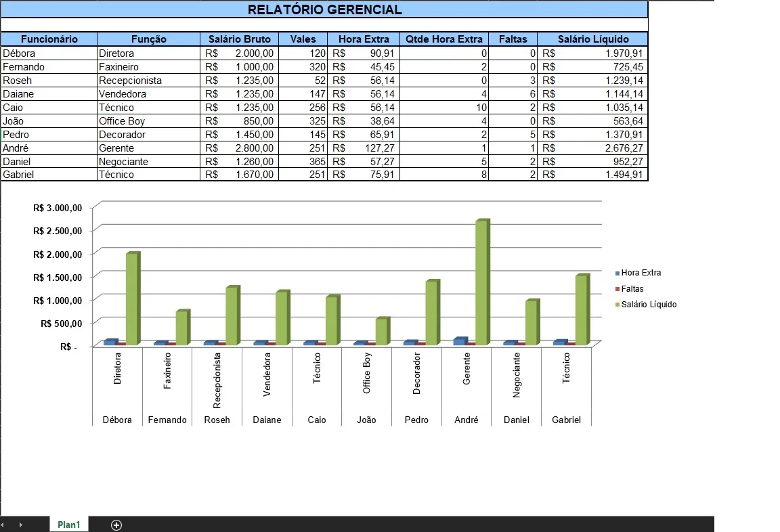Select the Hora Extra header cell
Image resolution: width=780 pixels, height=532 pixels.
pyautogui.click(x=364, y=39)
